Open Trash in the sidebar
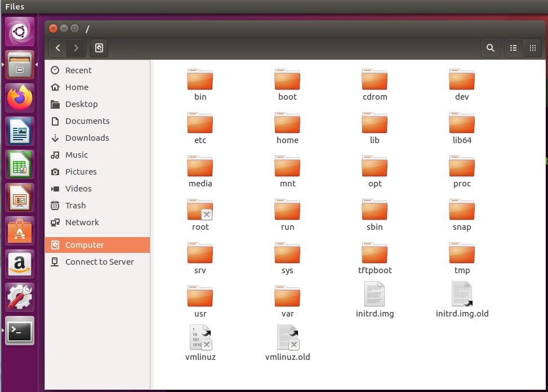548x392 pixels. [97, 206]
